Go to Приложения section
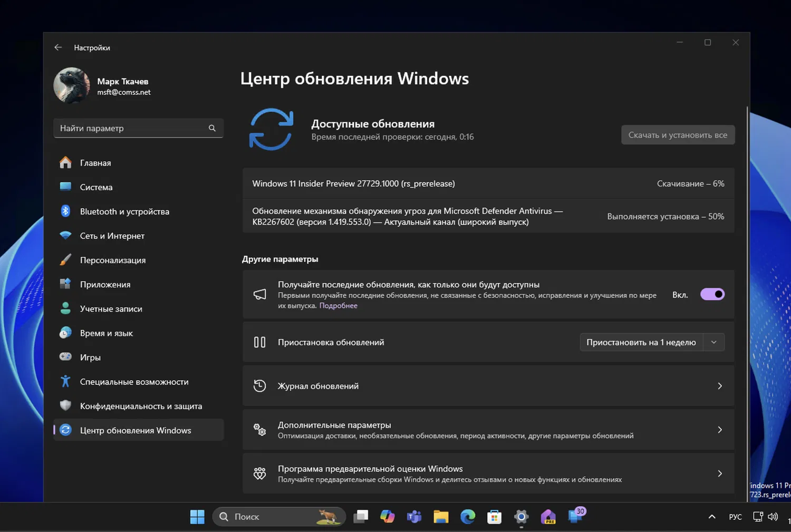The image size is (791, 532). coord(105,284)
